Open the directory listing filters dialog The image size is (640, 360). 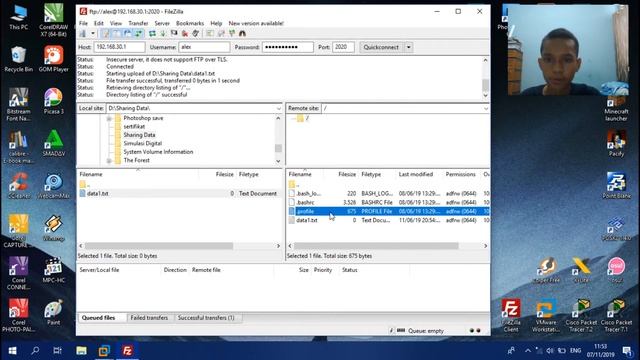click(210, 33)
